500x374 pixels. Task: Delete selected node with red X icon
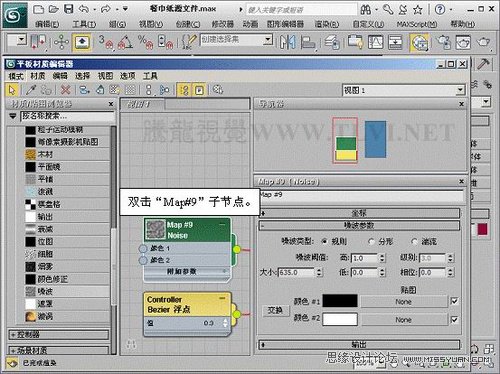tap(66, 90)
